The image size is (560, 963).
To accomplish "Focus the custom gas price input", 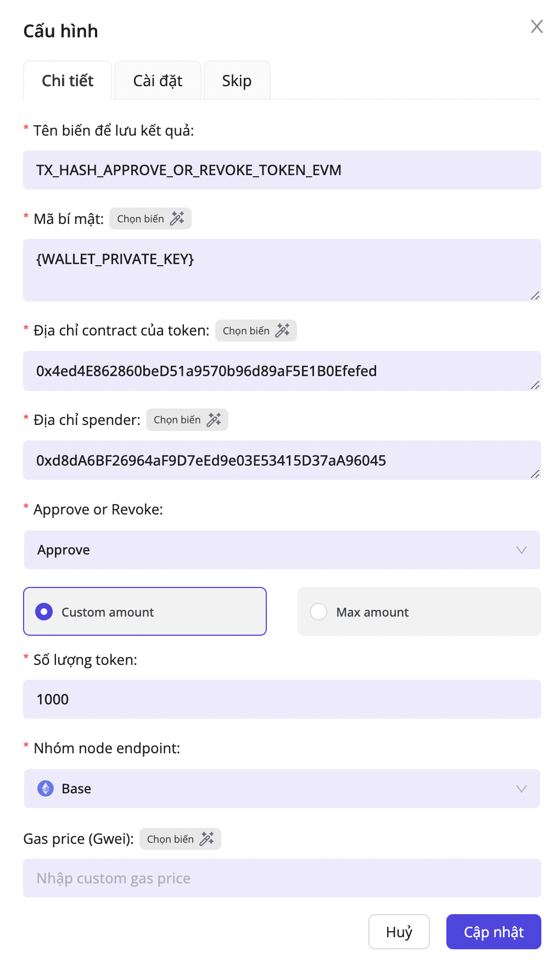I will (x=282, y=878).
